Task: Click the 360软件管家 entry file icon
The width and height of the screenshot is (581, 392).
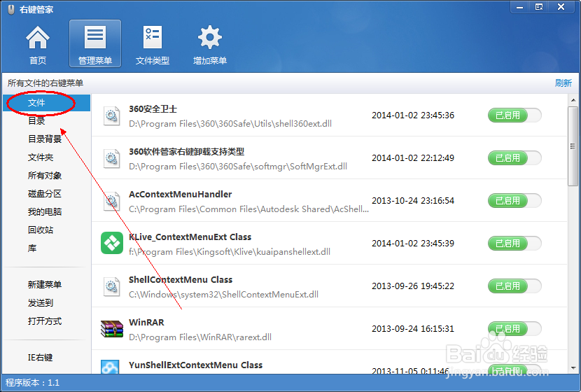Action: pos(111,159)
